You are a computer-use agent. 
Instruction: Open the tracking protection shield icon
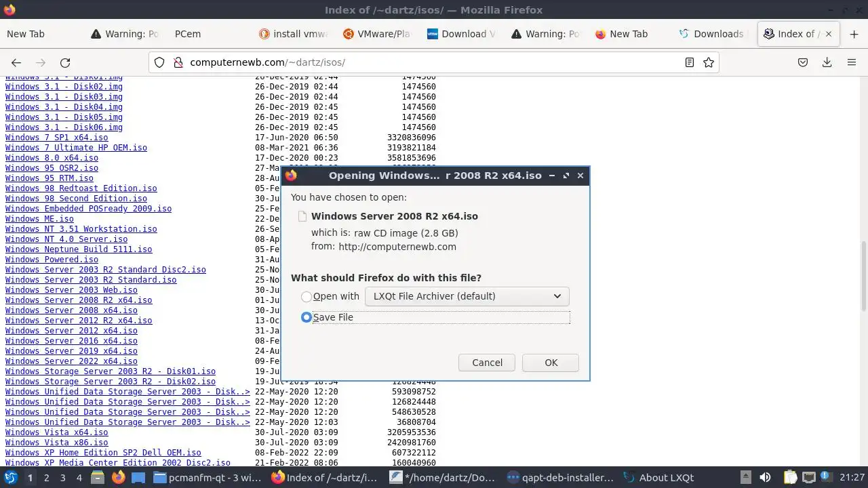tap(159, 62)
